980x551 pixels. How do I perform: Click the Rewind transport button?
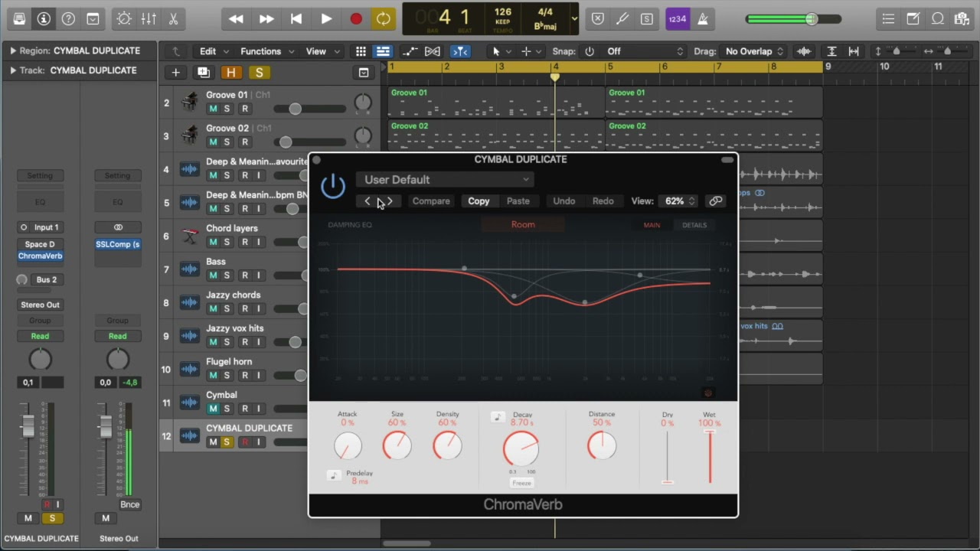pyautogui.click(x=237, y=19)
